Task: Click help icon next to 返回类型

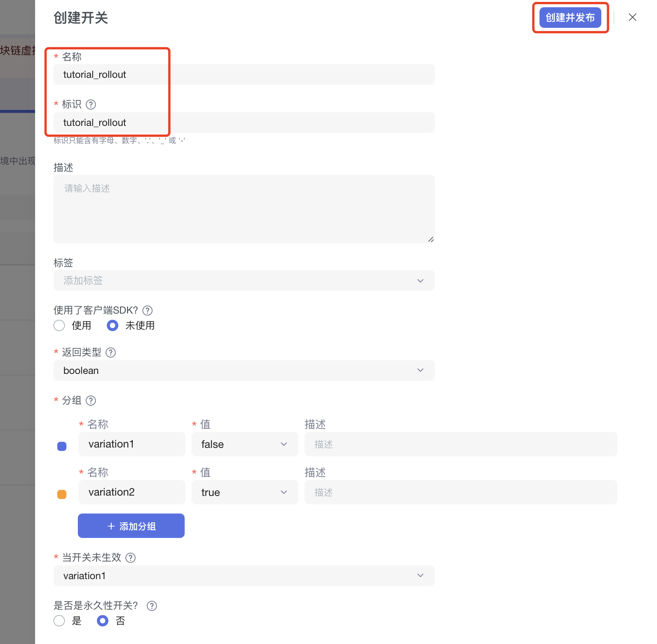Action: click(111, 353)
